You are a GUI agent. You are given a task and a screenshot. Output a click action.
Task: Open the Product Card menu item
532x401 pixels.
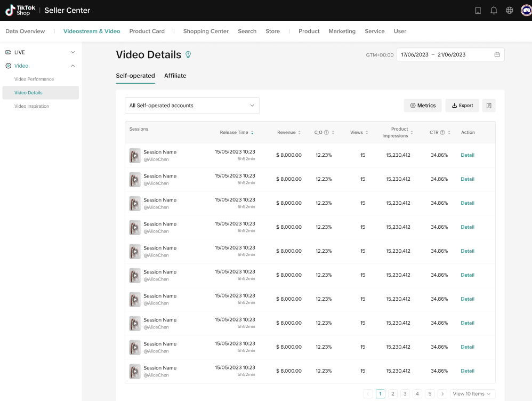pyautogui.click(x=147, y=31)
